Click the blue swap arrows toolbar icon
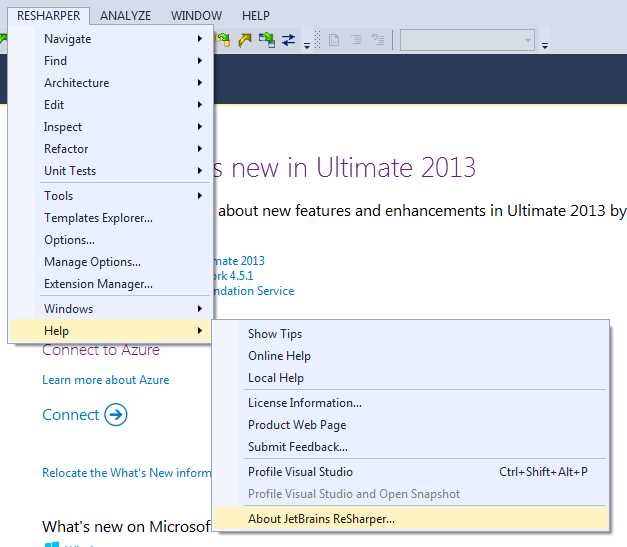This screenshot has width=627, height=547. pyautogui.click(x=288, y=40)
